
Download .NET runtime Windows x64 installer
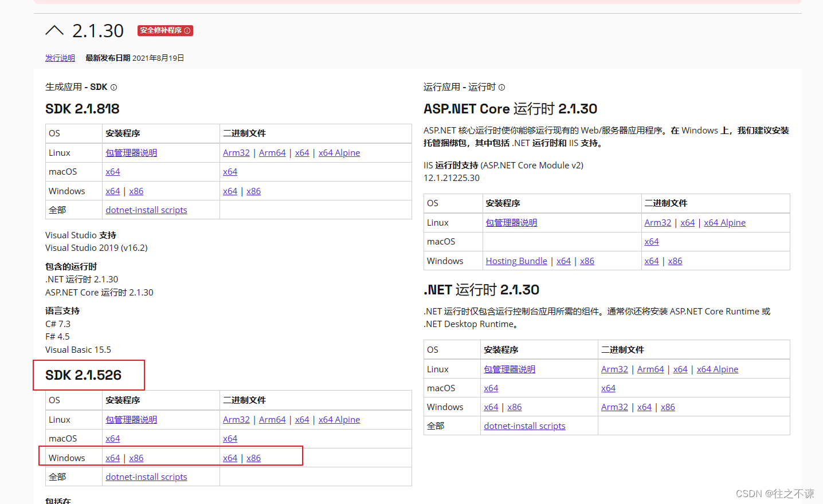[x=491, y=407]
